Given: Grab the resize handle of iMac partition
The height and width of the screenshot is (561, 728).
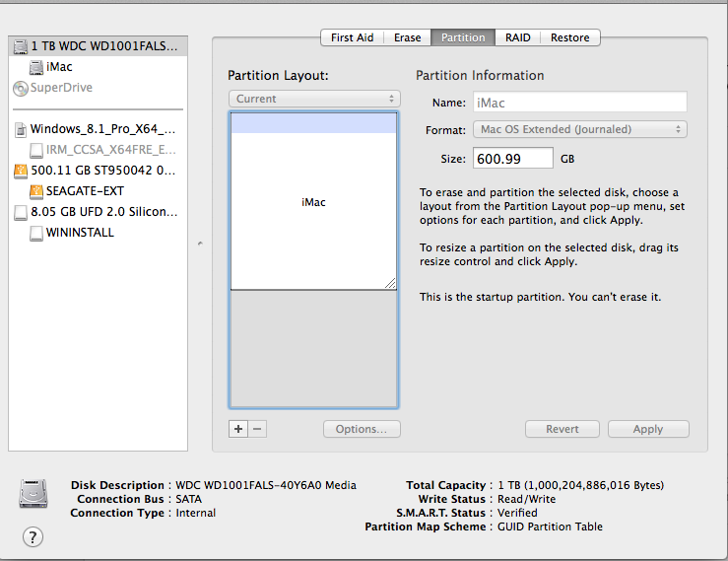Looking at the screenshot, I should 390,283.
